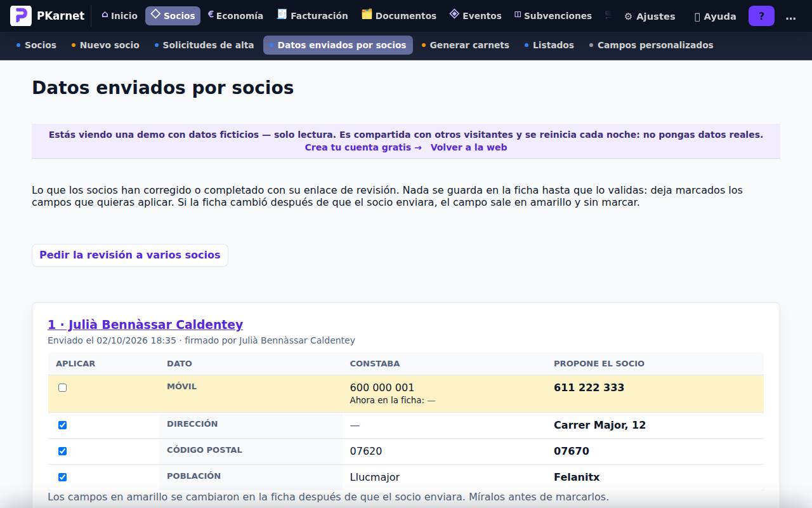Click proposed address 'Carrer Major, 12'
Viewport: 812px width, 508px height.
coord(599,425)
